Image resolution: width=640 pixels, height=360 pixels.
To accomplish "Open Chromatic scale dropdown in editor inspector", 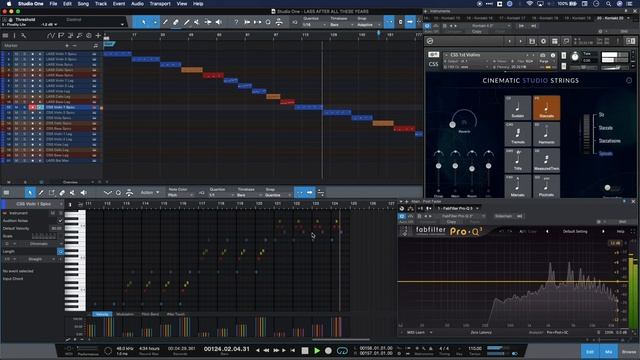I will [x=42, y=244].
